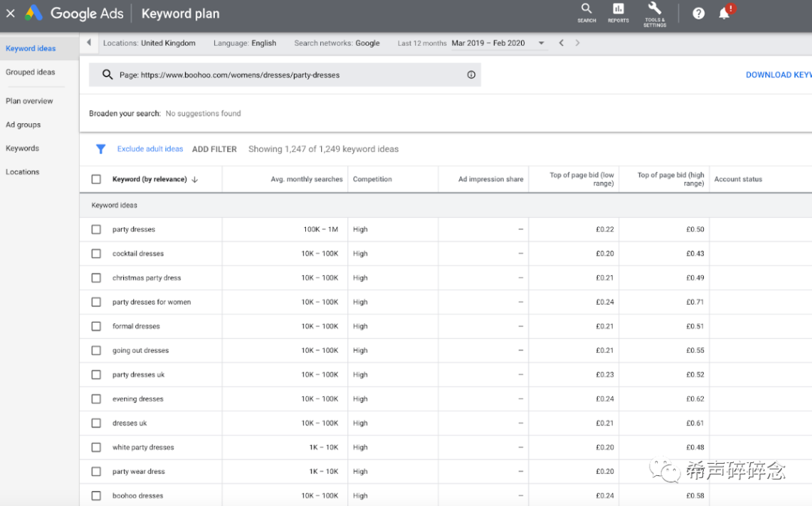Close keyword plan with X icon
This screenshot has height=506, width=812.
coord(11,14)
